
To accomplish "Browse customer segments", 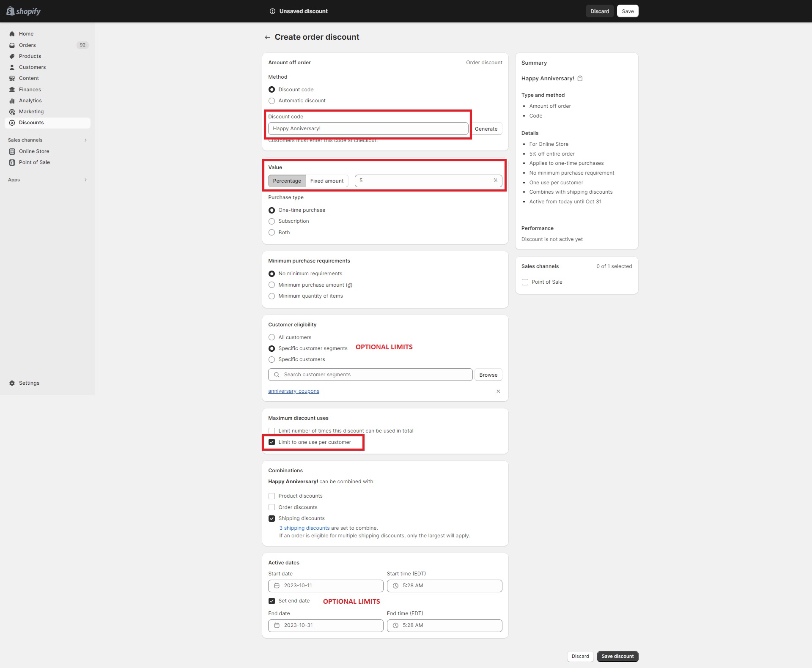I will point(488,375).
